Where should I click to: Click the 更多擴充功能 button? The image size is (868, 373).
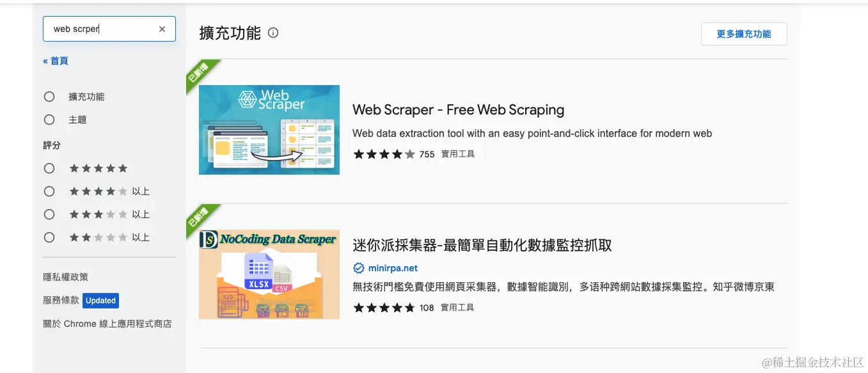[744, 34]
